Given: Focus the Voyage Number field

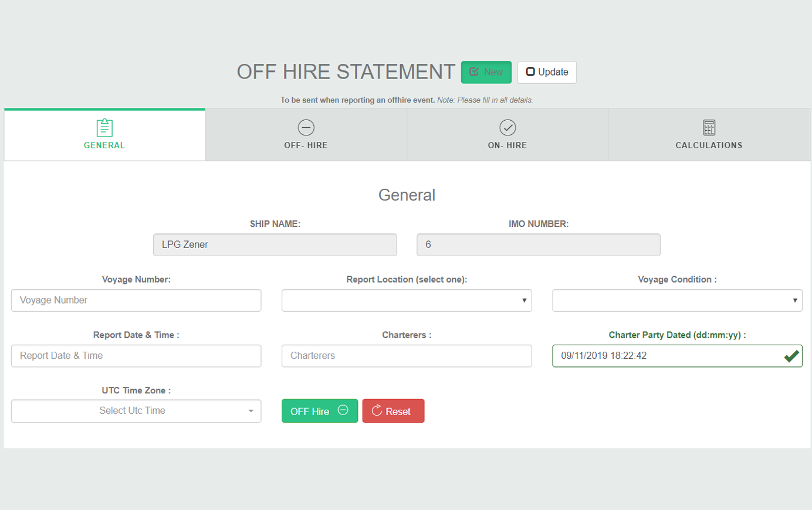Looking at the screenshot, I should 136,300.
